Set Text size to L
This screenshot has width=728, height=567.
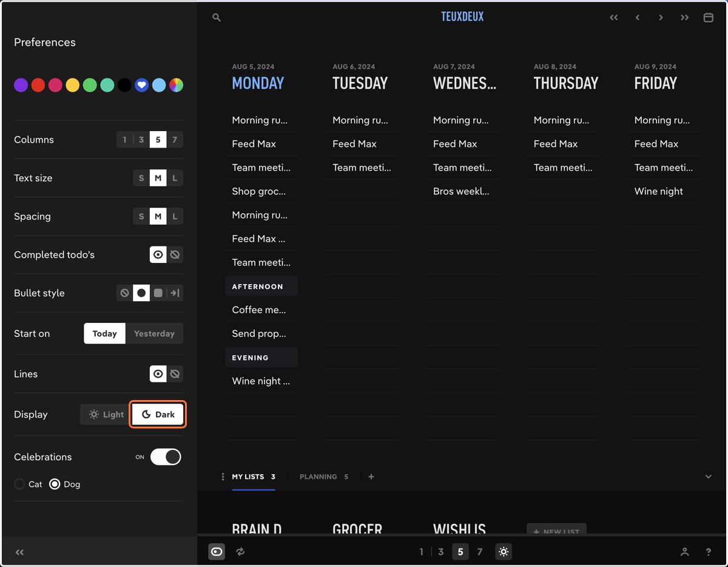[175, 178]
